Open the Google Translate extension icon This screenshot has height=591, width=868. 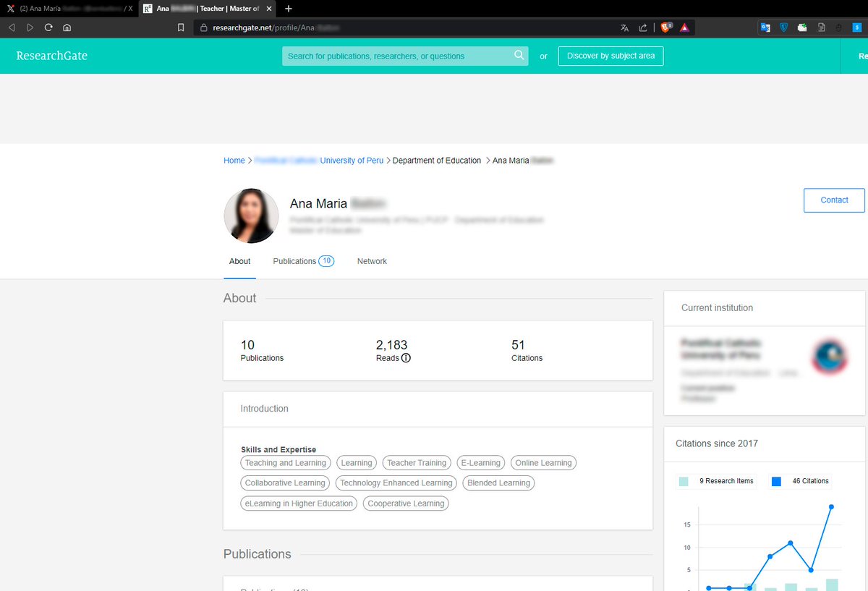click(x=765, y=27)
